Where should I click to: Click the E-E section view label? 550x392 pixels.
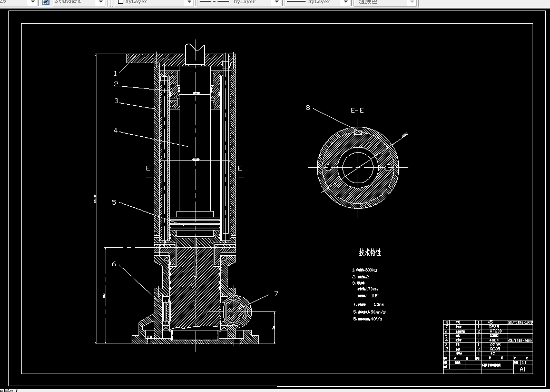pos(357,110)
